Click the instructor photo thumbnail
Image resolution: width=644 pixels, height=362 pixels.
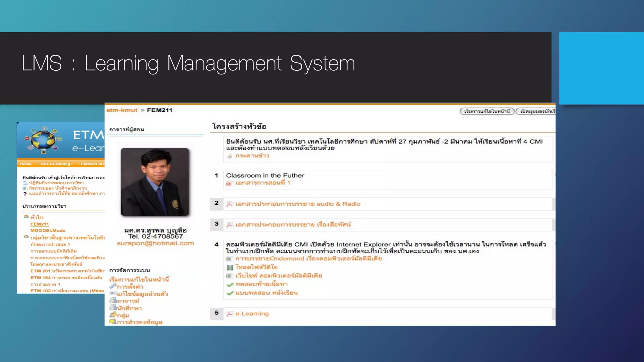coord(155,182)
